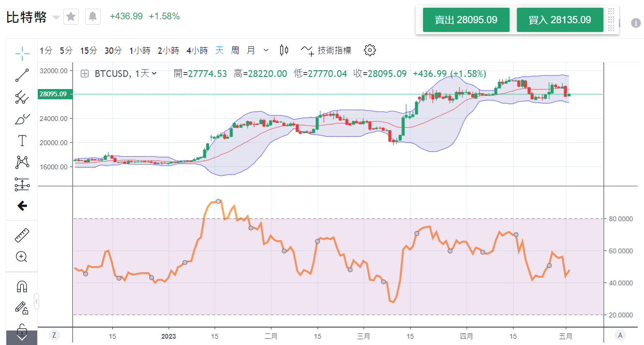
Task: Open chart settings gear
Action: pyautogui.click(x=370, y=50)
